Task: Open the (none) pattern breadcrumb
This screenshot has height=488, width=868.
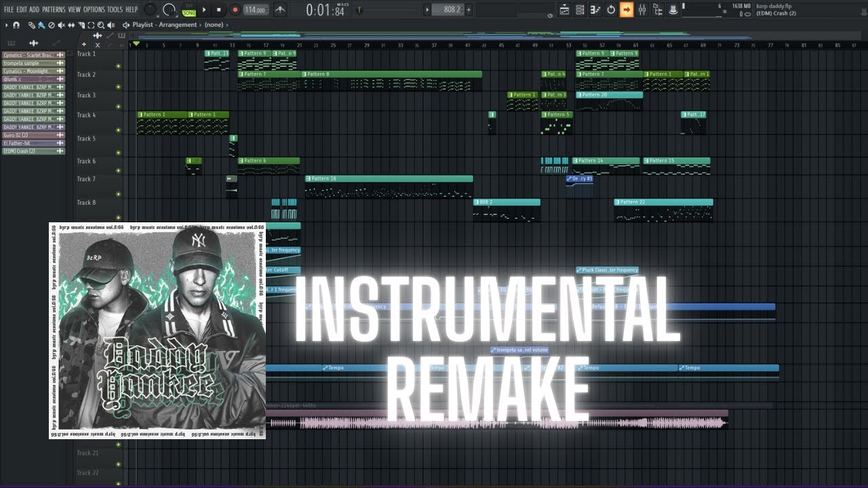Action: [214, 25]
